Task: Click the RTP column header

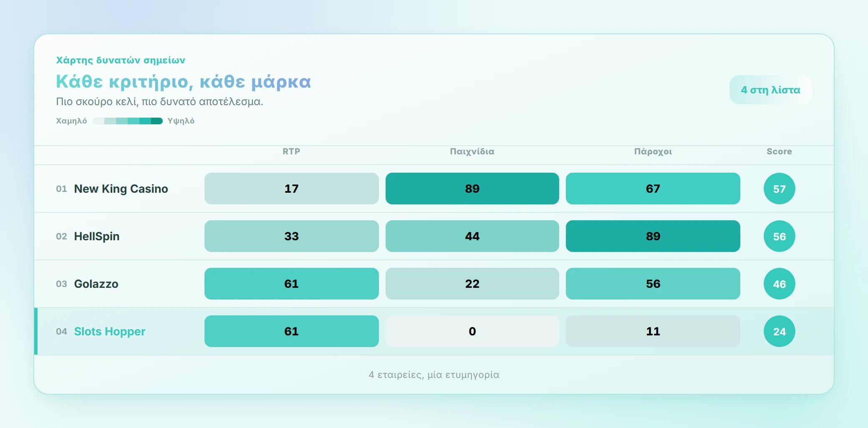Action: pyautogui.click(x=291, y=151)
